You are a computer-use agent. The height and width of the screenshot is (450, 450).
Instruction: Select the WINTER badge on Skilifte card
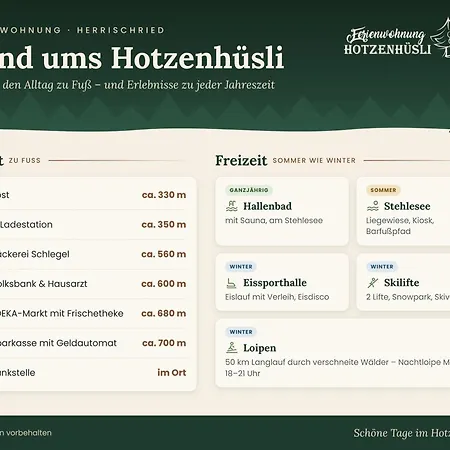click(382, 267)
